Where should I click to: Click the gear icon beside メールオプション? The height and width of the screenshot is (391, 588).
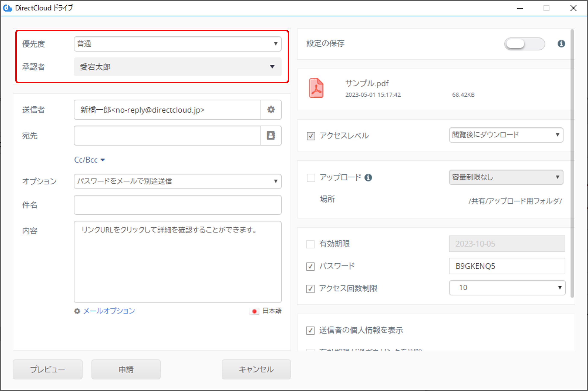pos(77,311)
